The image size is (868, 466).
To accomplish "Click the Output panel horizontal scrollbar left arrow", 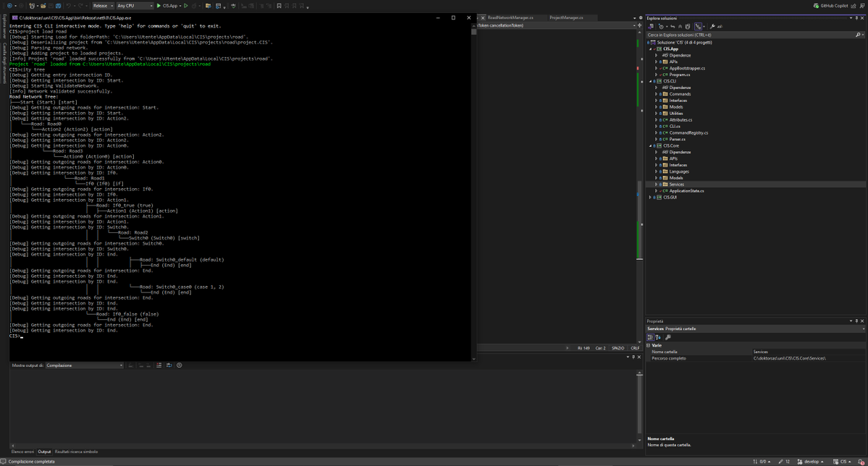I will pos(13,446).
